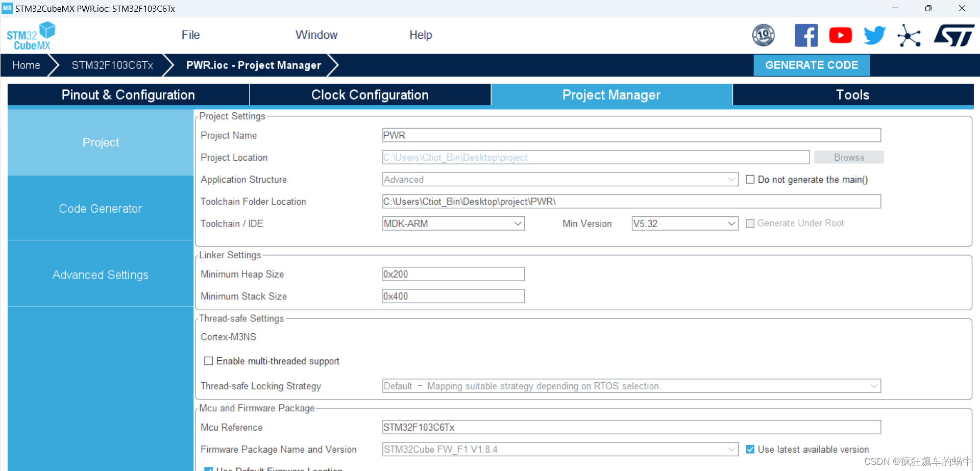Viewport: 980px width, 471px height.
Task: Click PWR.ioc - Project Manager breadcrumb
Action: pyautogui.click(x=254, y=65)
